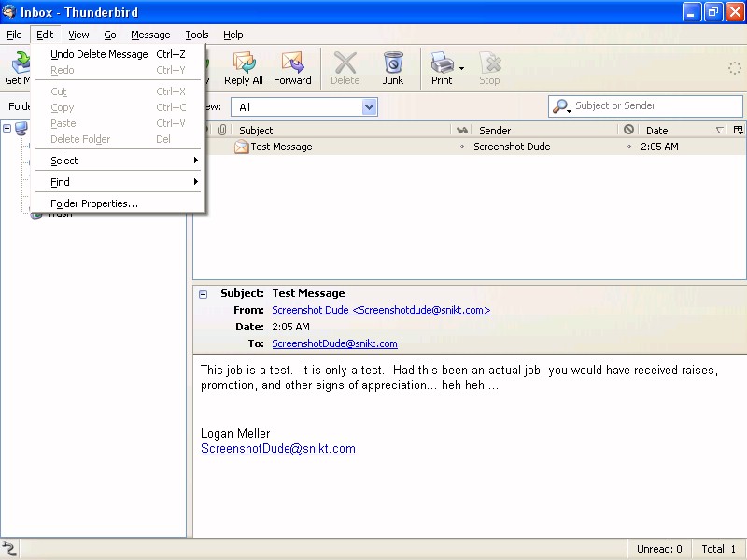747x560 pixels.
Task: Collapse the account tree node
Action: point(7,128)
